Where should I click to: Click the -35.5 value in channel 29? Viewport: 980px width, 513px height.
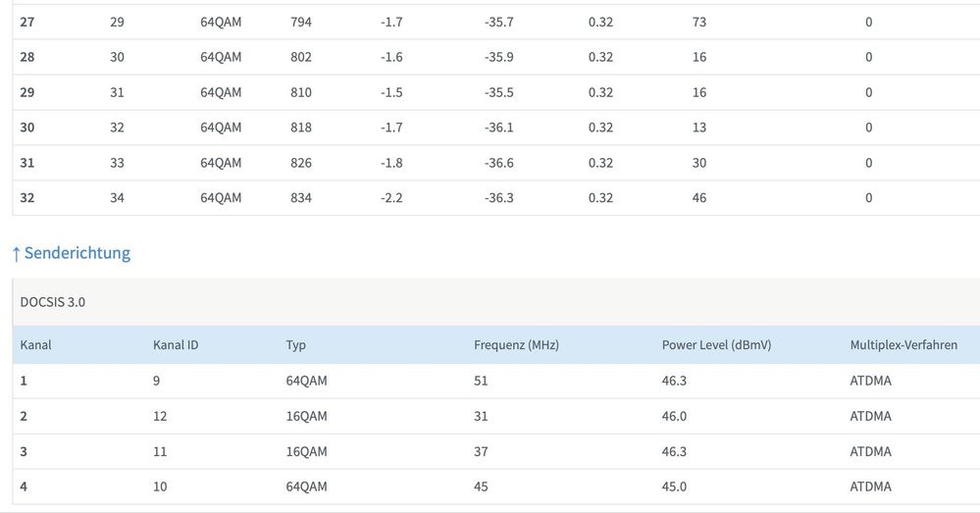[498, 92]
